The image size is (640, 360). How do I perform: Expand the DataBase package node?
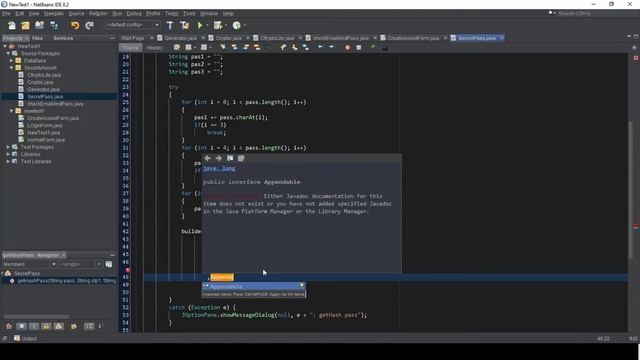click(11, 60)
